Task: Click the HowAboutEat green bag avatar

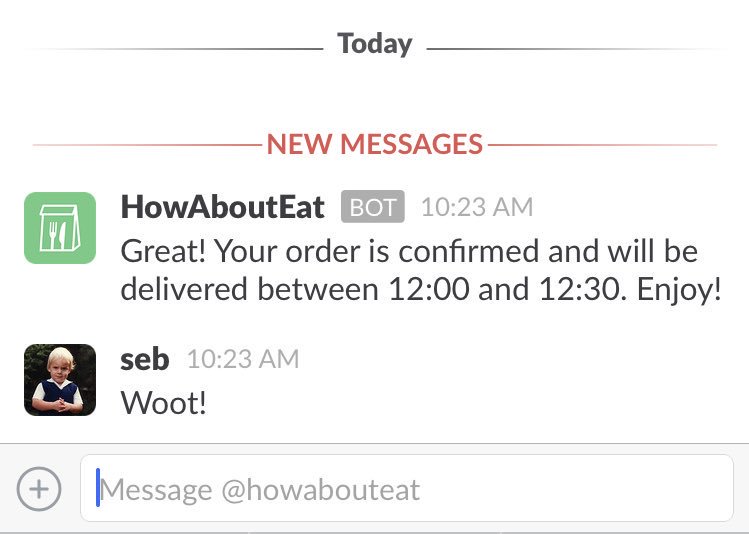Action: 60,228
